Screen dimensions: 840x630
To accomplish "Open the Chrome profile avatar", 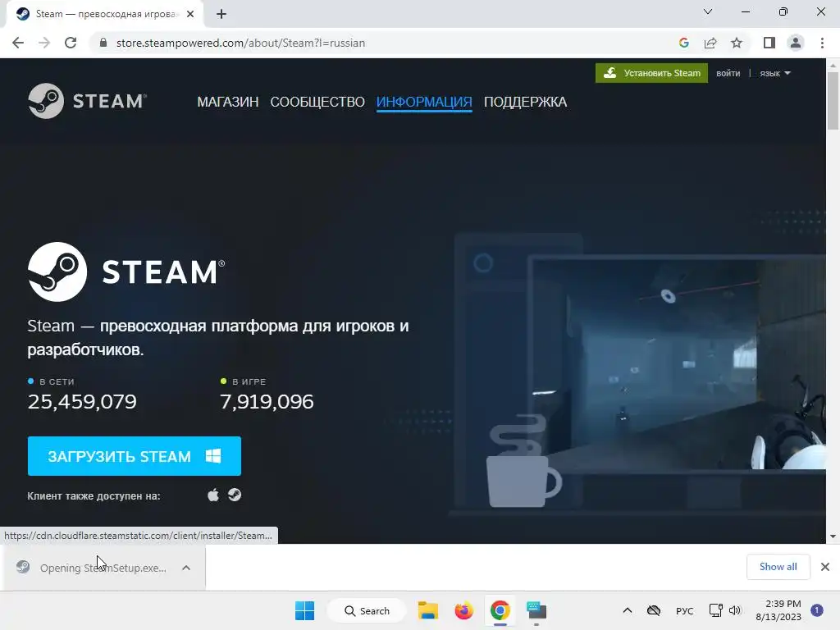I will point(796,43).
